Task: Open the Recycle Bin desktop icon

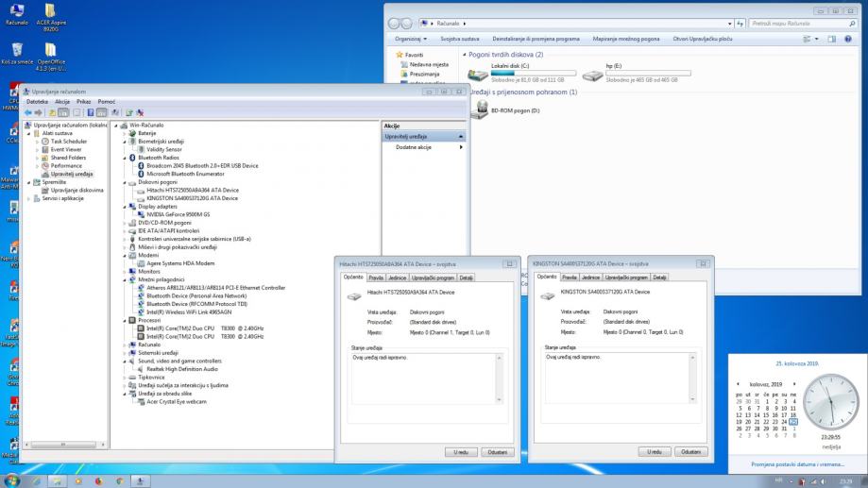Action: coord(16,49)
